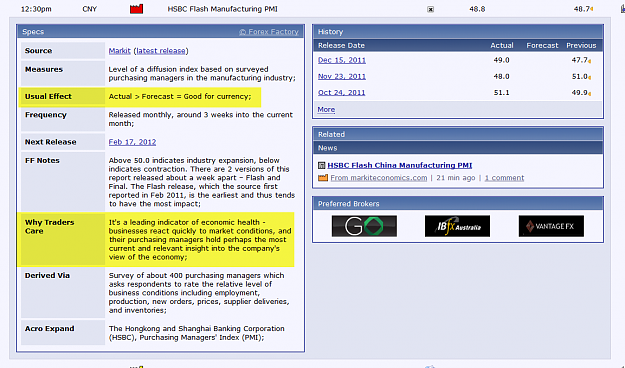The image size is (625, 368).
Task: Click the red high-impact folder icon
Action: point(136,9)
